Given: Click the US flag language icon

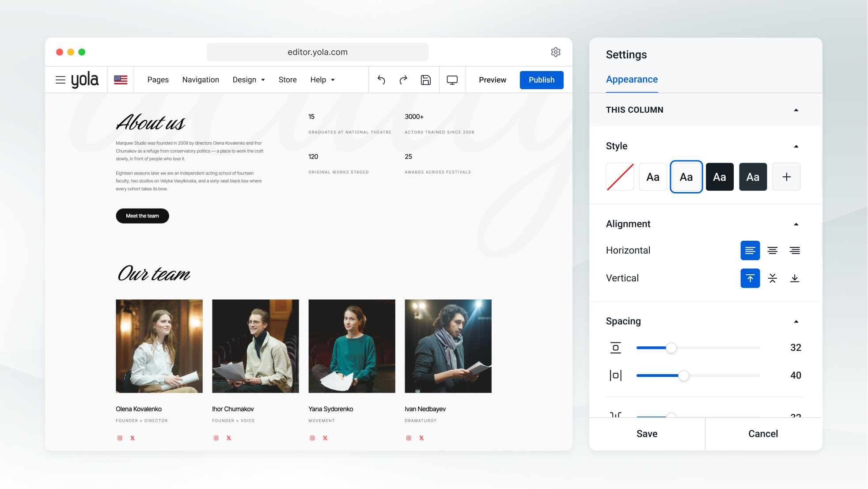Looking at the screenshot, I should click(x=121, y=80).
